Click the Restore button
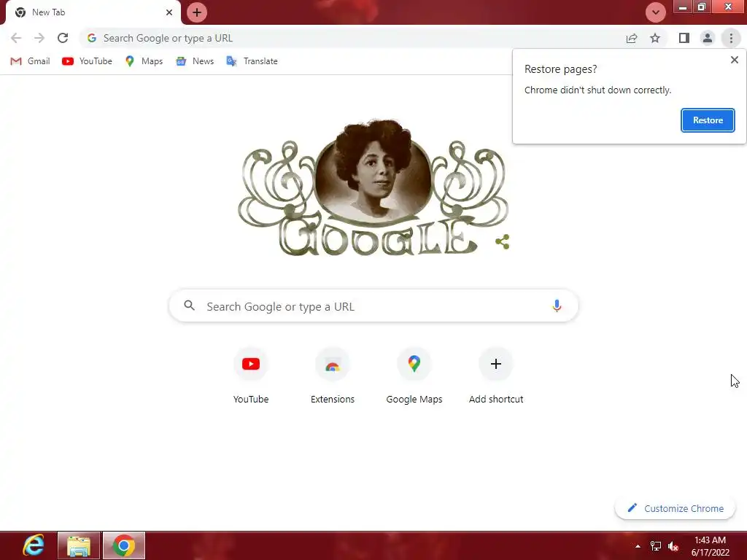This screenshot has height=560, width=747. coord(708,120)
